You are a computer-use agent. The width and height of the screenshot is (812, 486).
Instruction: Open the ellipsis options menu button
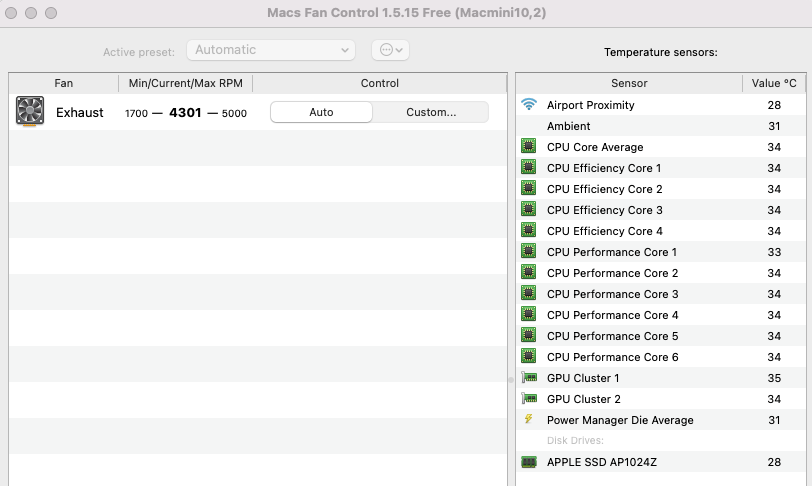[x=390, y=50]
